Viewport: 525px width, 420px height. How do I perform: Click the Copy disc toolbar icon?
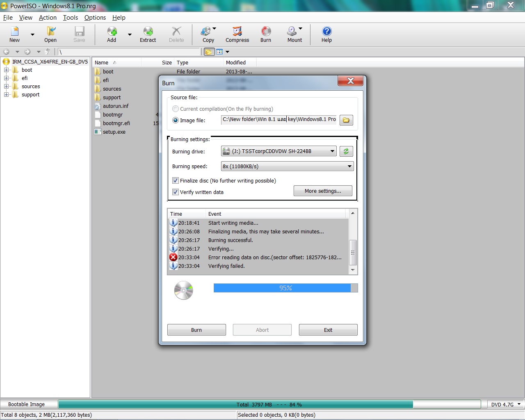[x=208, y=34]
